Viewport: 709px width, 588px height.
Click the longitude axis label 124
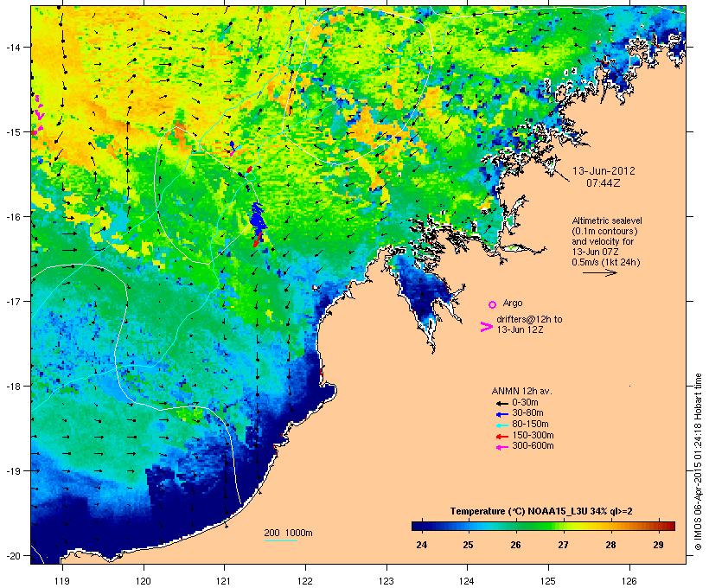pos(467,581)
